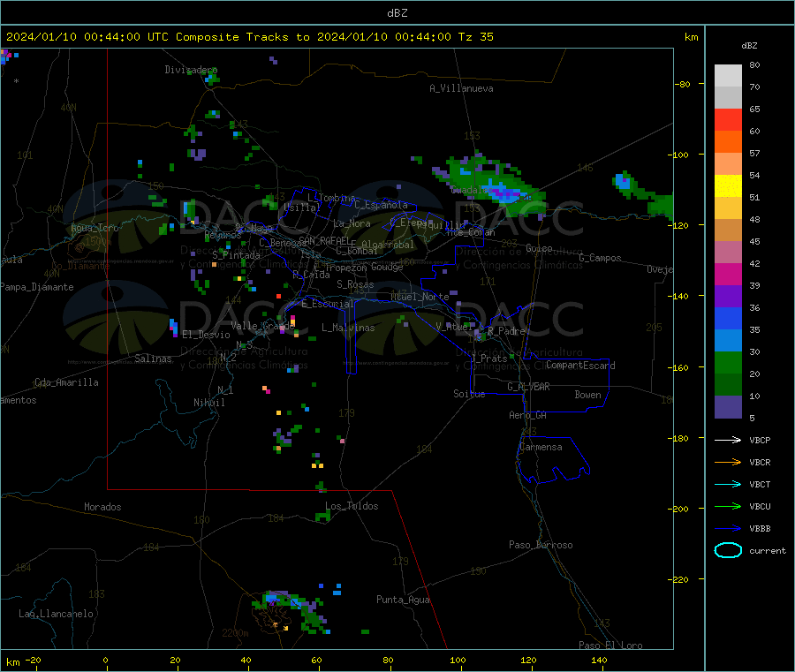
Task: Pick the 39-42 dBZ magenta swatch
Action: tap(728, 274)
